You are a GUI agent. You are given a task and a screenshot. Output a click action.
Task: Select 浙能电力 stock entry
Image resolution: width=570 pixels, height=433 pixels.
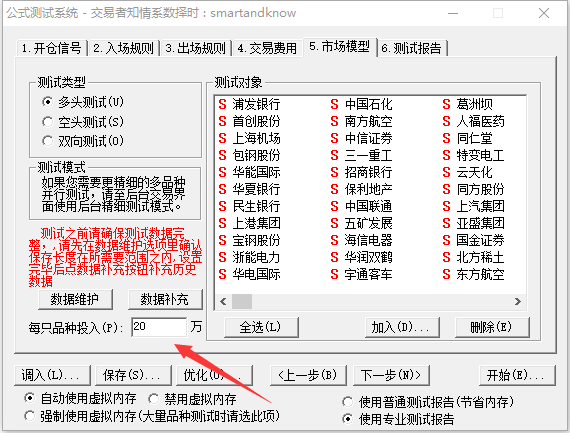click(x=249, y=257)
